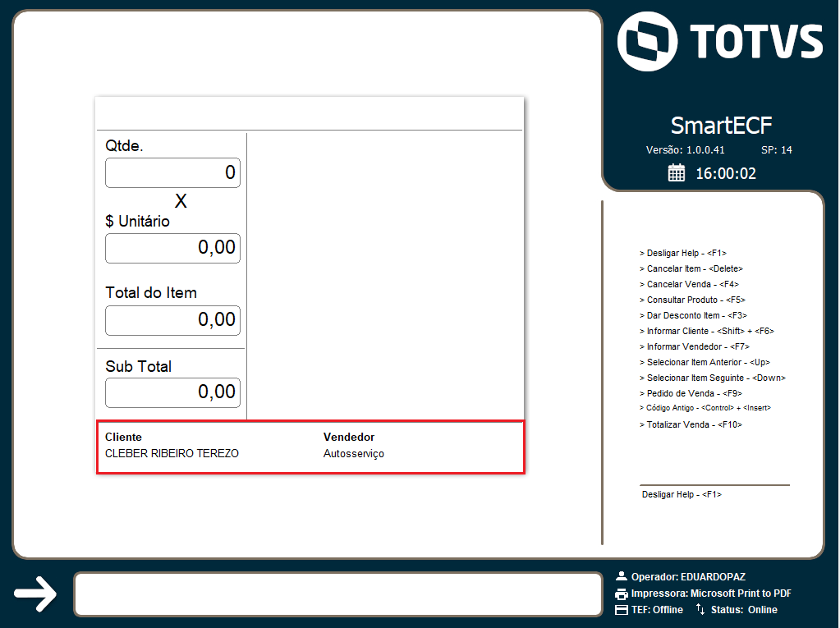Click the Total do Item field
The image size is (840, 628).
pos(172,320)
